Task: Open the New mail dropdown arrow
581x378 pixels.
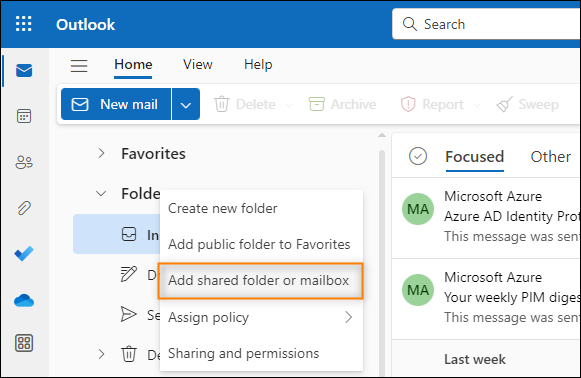Action: (186, 104)
